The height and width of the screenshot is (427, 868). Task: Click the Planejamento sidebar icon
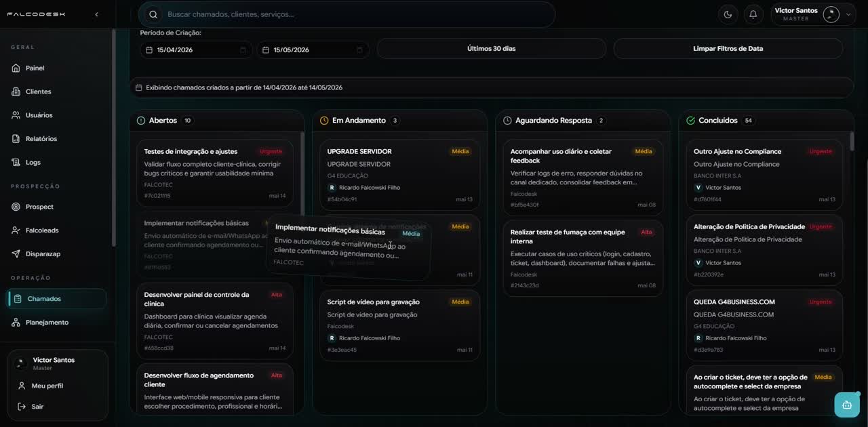(16, 323)
